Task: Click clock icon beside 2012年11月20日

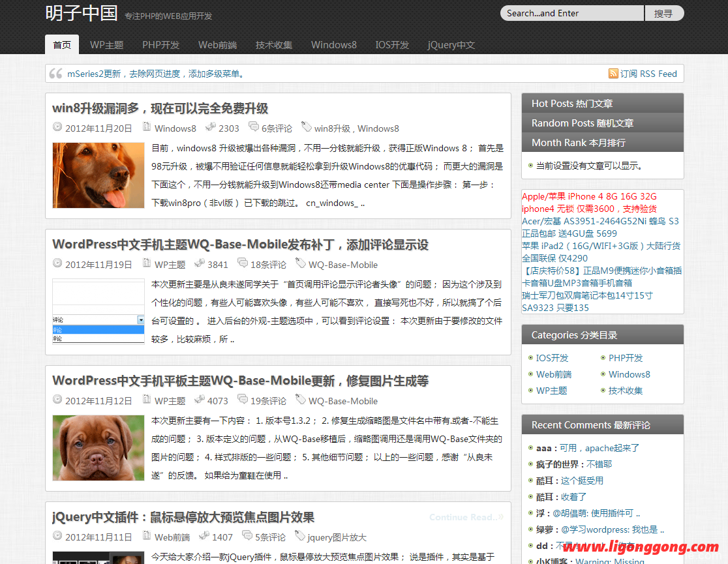Action: [x=57, y=126]
